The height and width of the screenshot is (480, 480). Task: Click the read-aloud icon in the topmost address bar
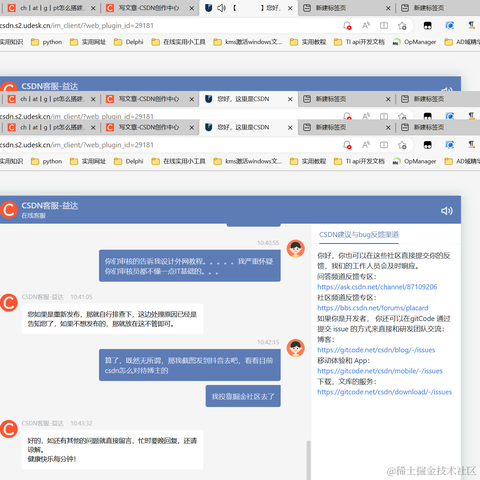pyautogui.click(x=366, y=26)
